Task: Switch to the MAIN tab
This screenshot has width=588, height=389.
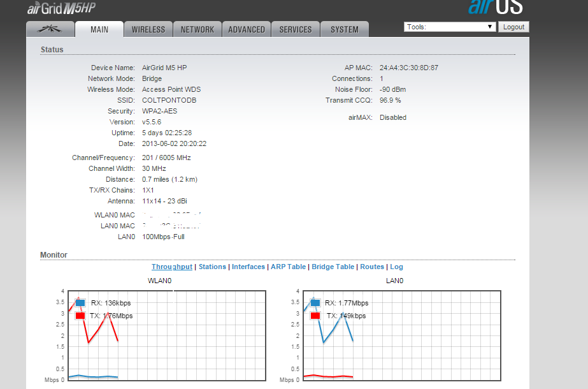Action: pyautogui.click(x=99, y=29)
